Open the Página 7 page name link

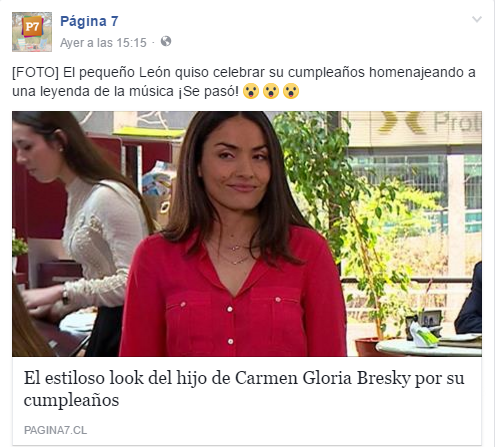[89, 21]
